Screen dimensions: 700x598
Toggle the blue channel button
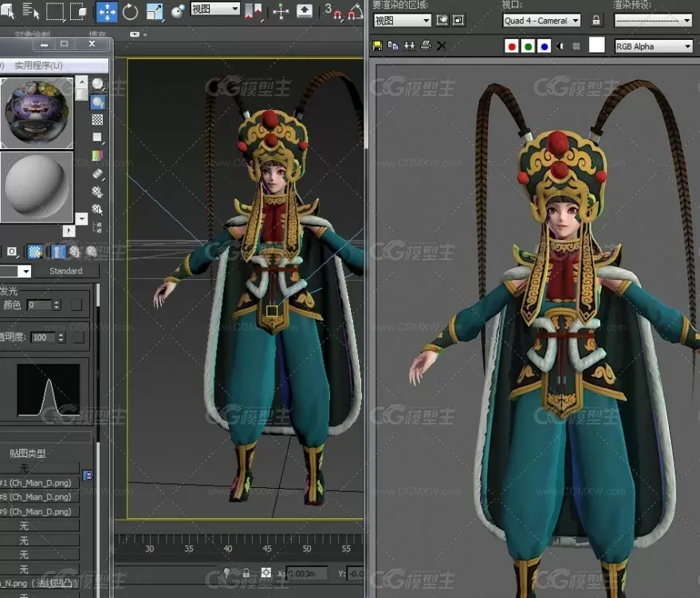coord(545,46)
